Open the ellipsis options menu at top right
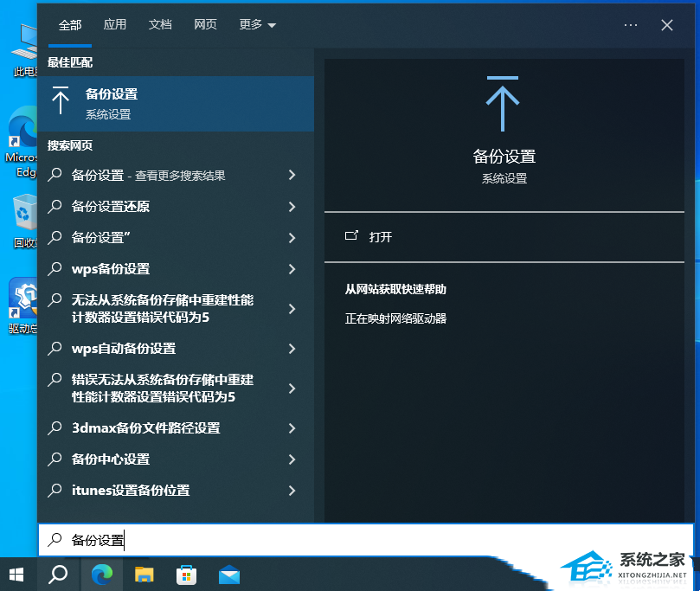Viewport: 700px width, 591px height. [630, 25]
